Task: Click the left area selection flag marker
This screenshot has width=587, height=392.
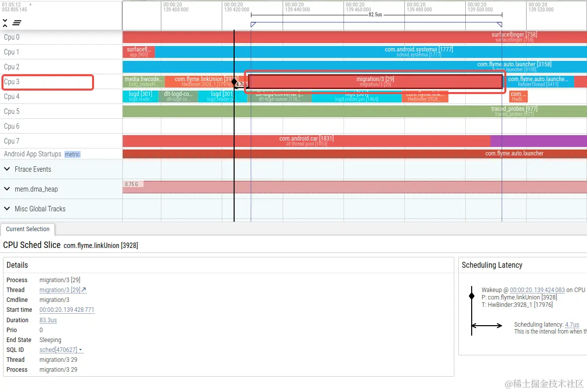Action: tap(253, 25)
